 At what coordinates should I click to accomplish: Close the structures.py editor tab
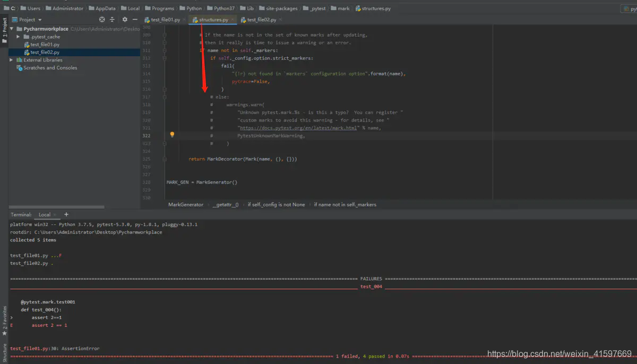[x=233, y=20]
